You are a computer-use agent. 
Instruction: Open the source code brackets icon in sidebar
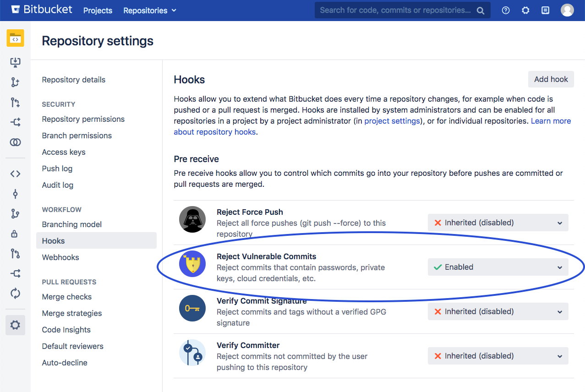click(x=15, y=174)
